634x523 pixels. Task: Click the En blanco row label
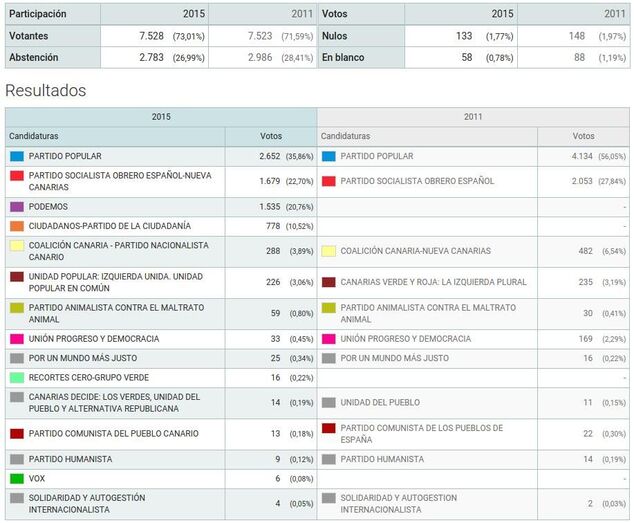[361, 57]
